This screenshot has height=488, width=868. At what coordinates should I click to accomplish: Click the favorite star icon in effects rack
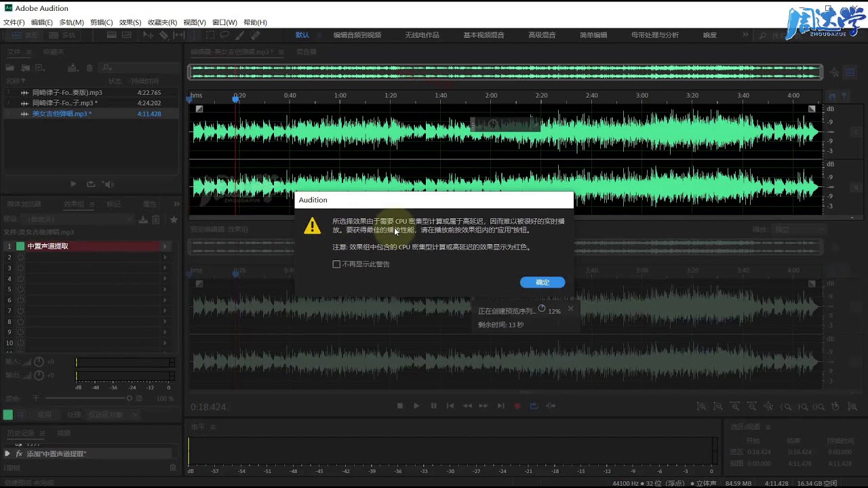[x=174, y=220]
